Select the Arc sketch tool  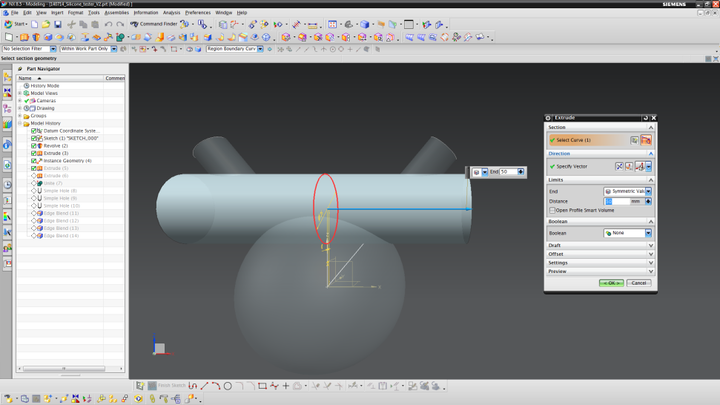click(x=216, y=386)
